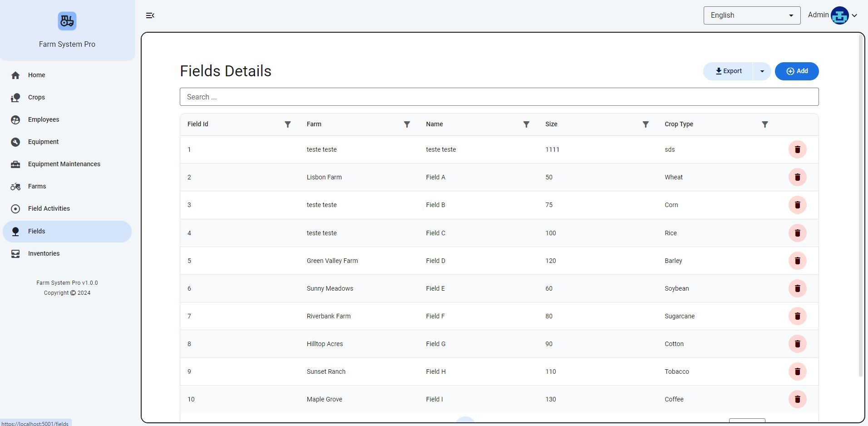The width and height of the screenshot is (868, 426).
Task: Click trash icon for Maple Grove row
Action: [x=797, y=399]
